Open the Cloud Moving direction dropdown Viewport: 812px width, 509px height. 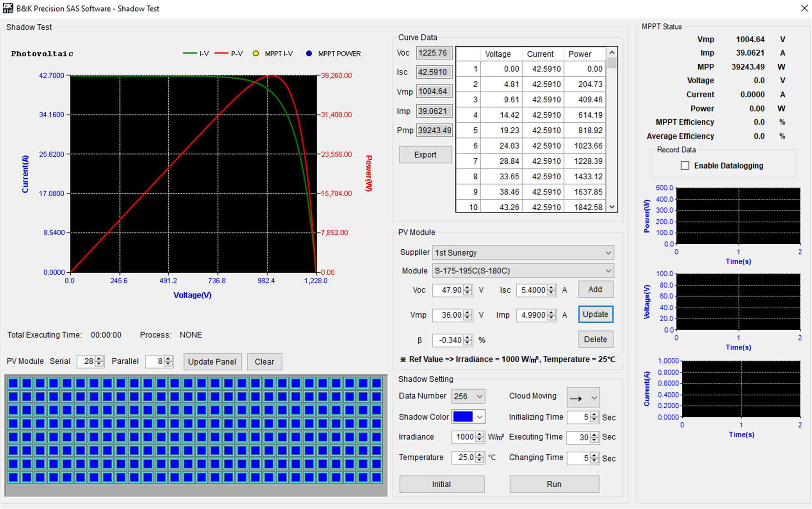[x=583, y=398]
